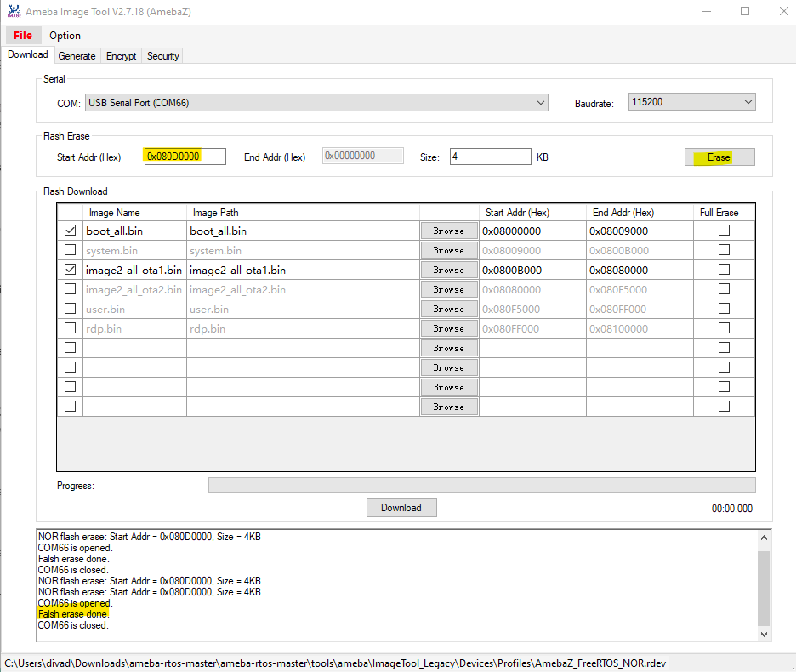Browse for the user.bin file
The height and width of the screenshot is (672, 796).
pos(449,309)
